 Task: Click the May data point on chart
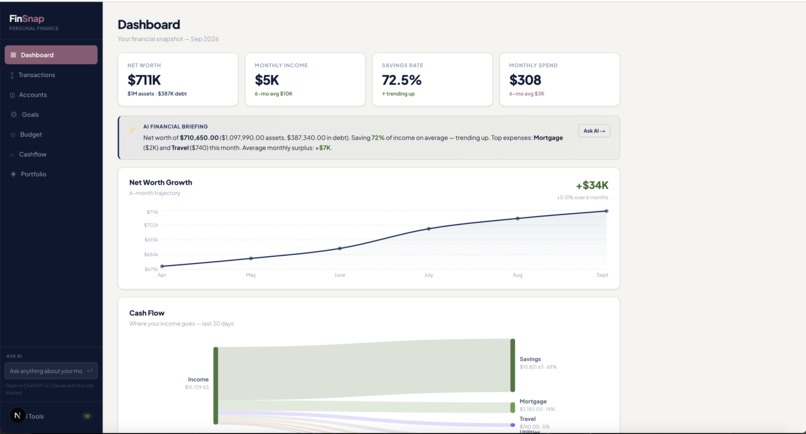tap(251, 258)
